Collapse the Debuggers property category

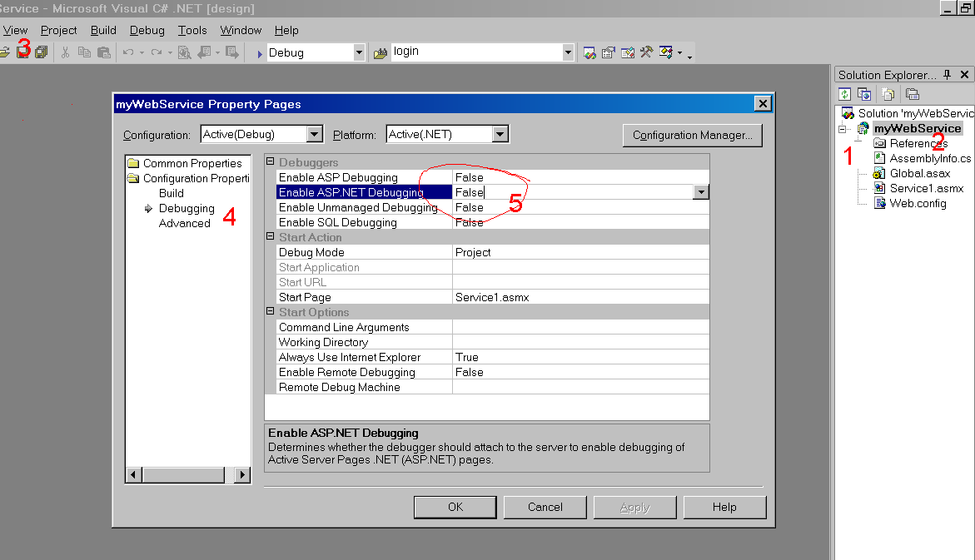[x=271, y=161]
